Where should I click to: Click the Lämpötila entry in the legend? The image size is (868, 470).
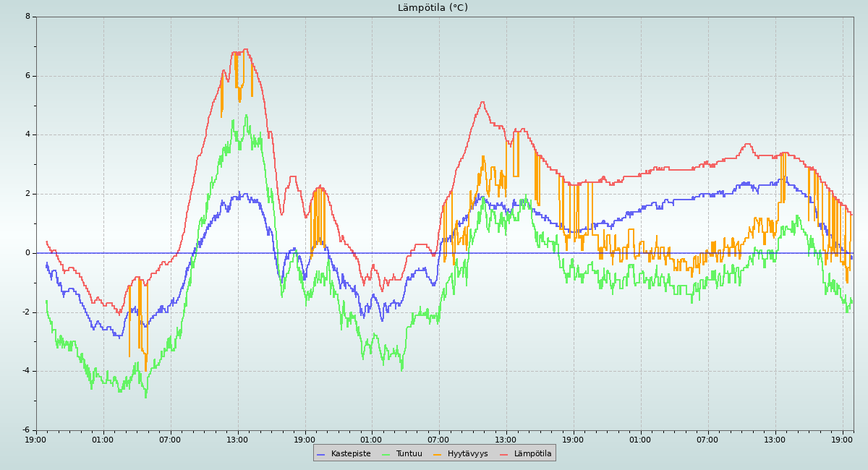pos(532,453)
